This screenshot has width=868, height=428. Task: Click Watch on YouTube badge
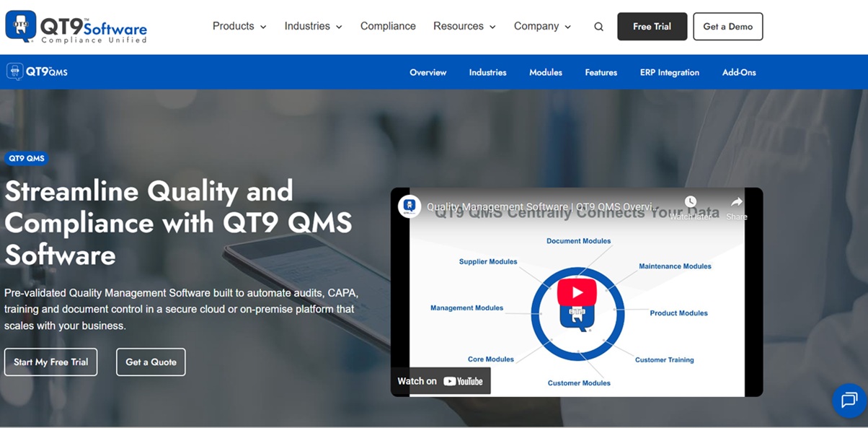tap(440, 381)
